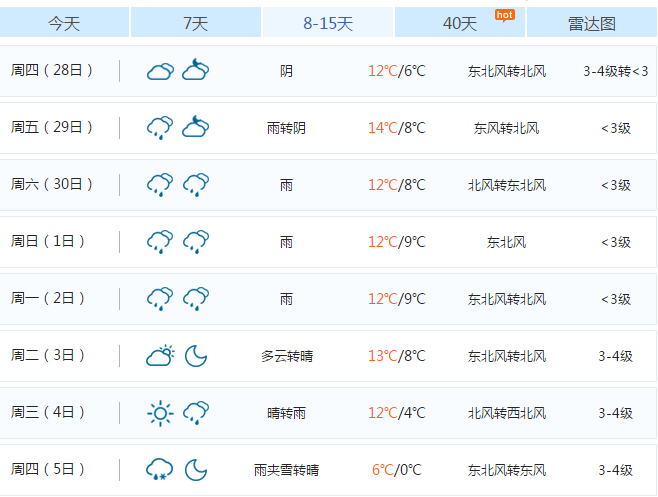Click weather text 雨 for 周六 30日
658x497 pixels.
(287, 186)
